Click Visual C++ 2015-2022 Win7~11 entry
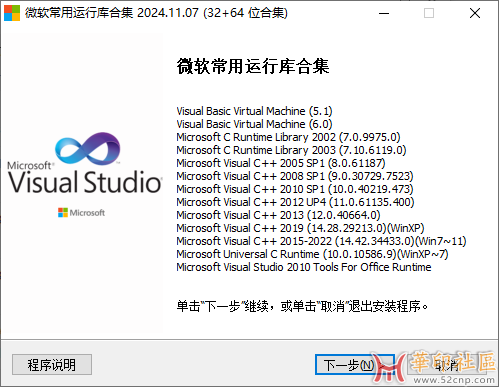The width and height of the screenshot is (499, 387). point(321,241)
